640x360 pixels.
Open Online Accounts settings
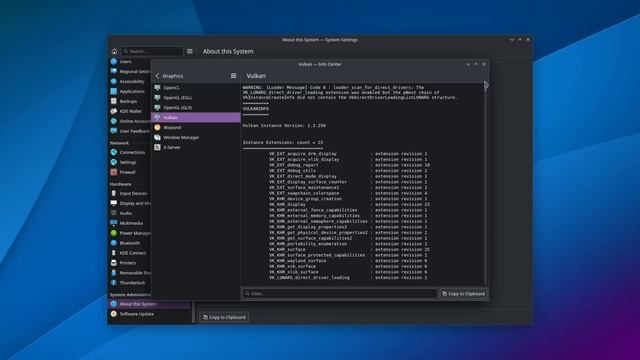point(130,121)
